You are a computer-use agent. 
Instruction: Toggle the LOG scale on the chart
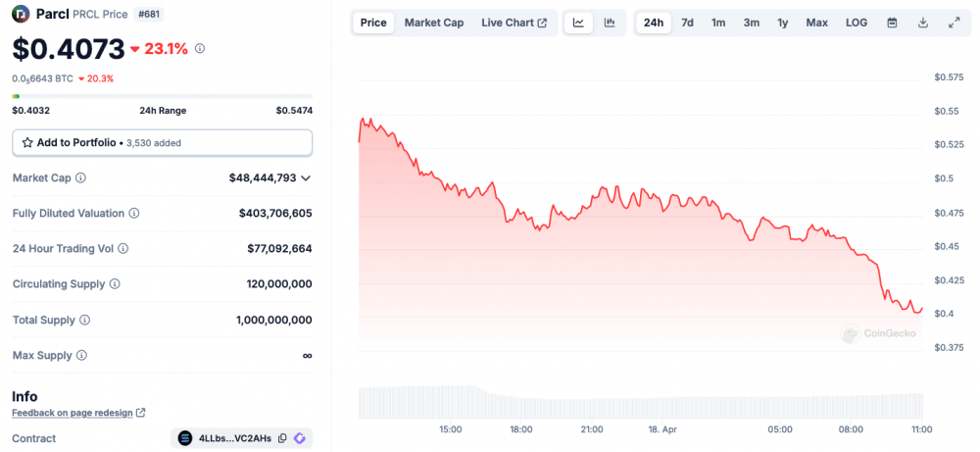857,24
